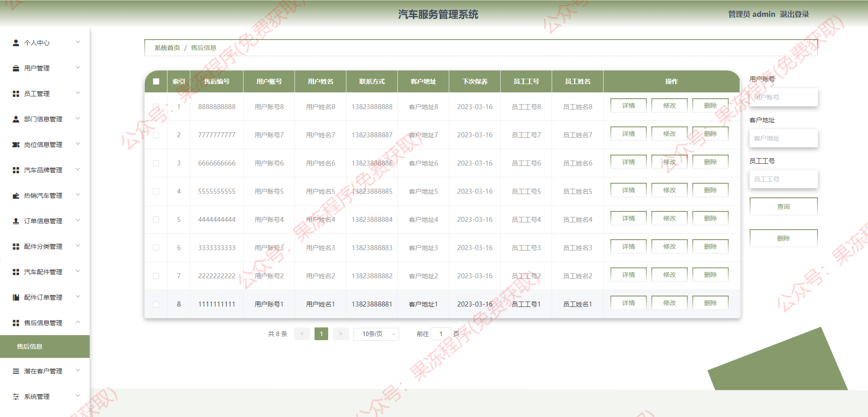The image size is (868, 417).
Task: Click 删除 for 用户账号2 row
Action: pyautogui.click(x=711, y=275)
